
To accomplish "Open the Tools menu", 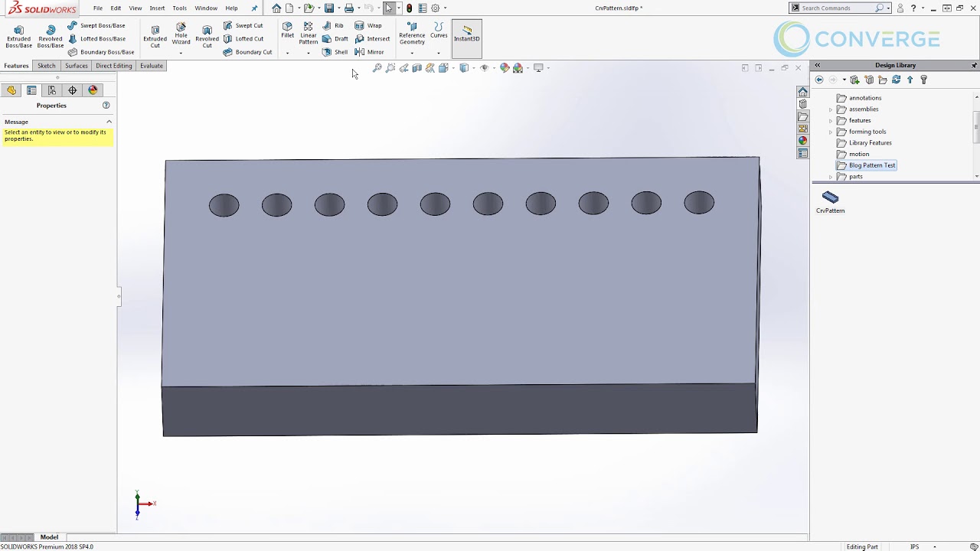I will [x=179, y=8].
